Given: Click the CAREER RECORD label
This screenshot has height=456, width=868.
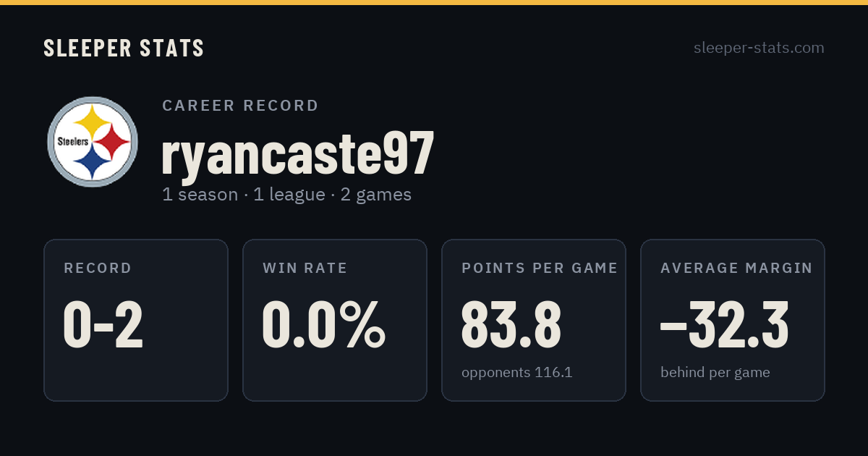Looking at the screenshot, I should tap(240, 106).
